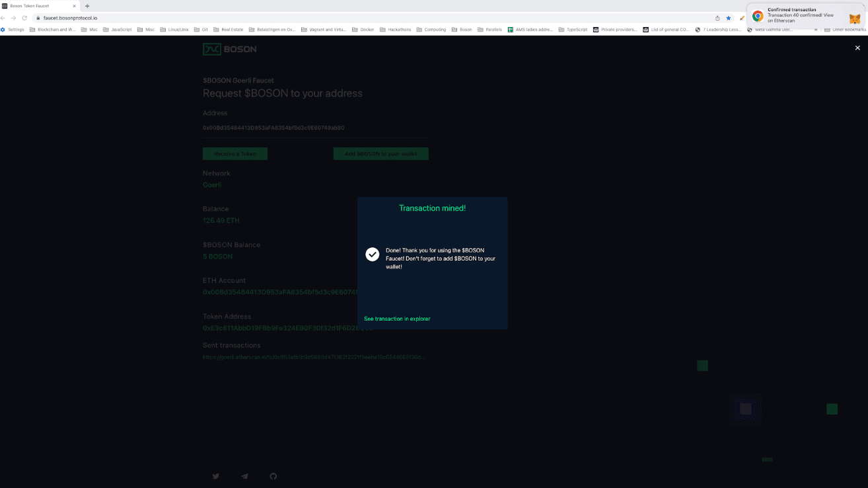Screen dimensions: 868x488
Task: Click the ETH Account address value
Action: (x=280, y=292)
